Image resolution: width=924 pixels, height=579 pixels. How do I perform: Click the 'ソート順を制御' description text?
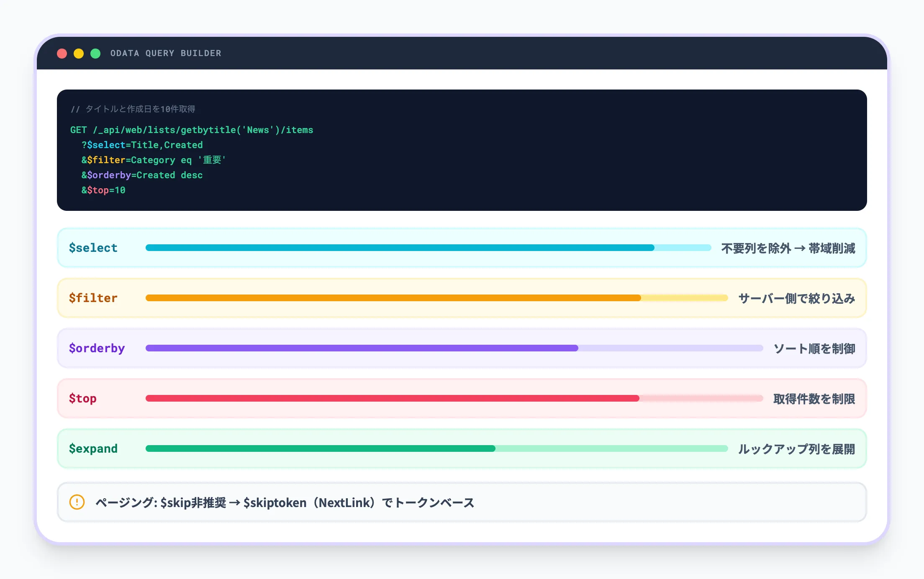(815, 348)
